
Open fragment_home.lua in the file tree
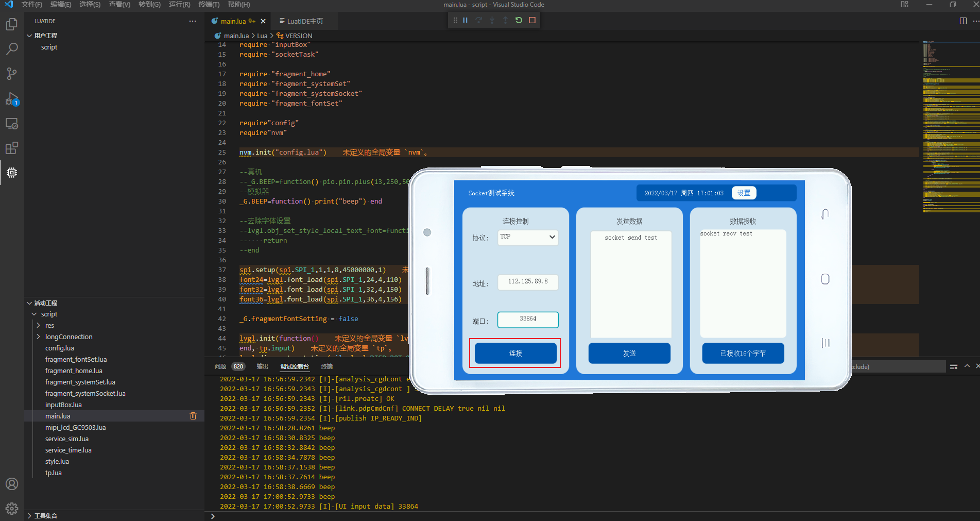pos(74,371)
